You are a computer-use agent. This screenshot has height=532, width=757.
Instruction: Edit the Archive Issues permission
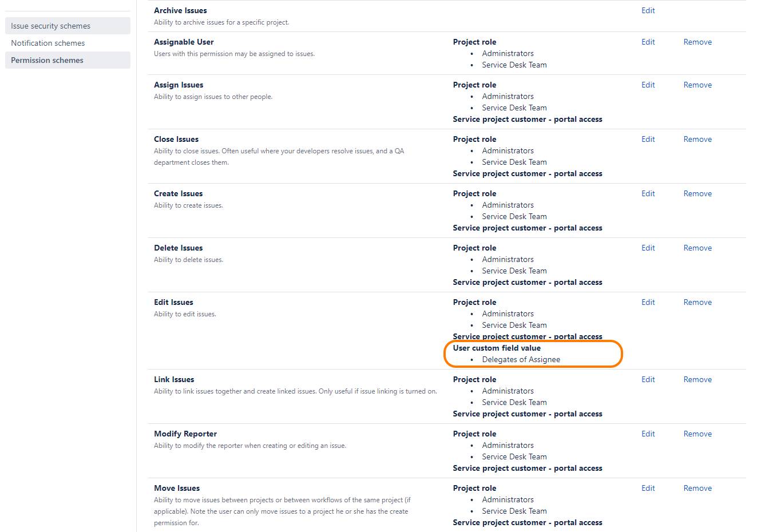point(648,10)
